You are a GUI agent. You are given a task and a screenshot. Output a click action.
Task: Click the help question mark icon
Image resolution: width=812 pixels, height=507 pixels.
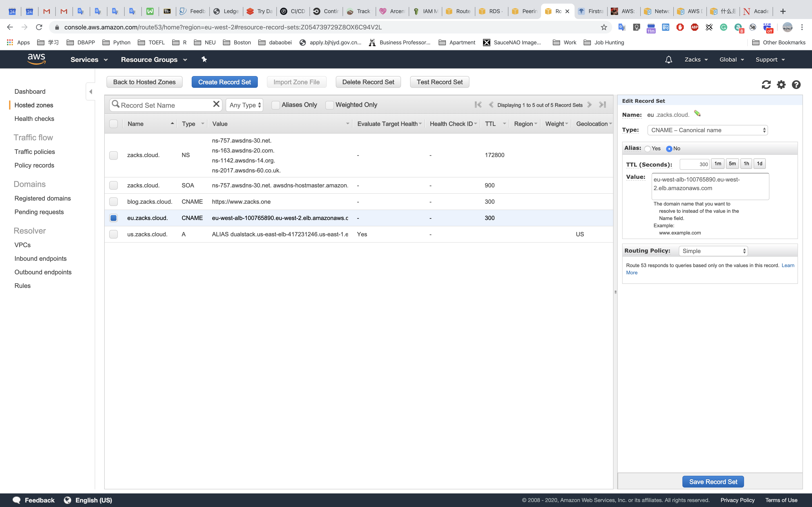796,84
